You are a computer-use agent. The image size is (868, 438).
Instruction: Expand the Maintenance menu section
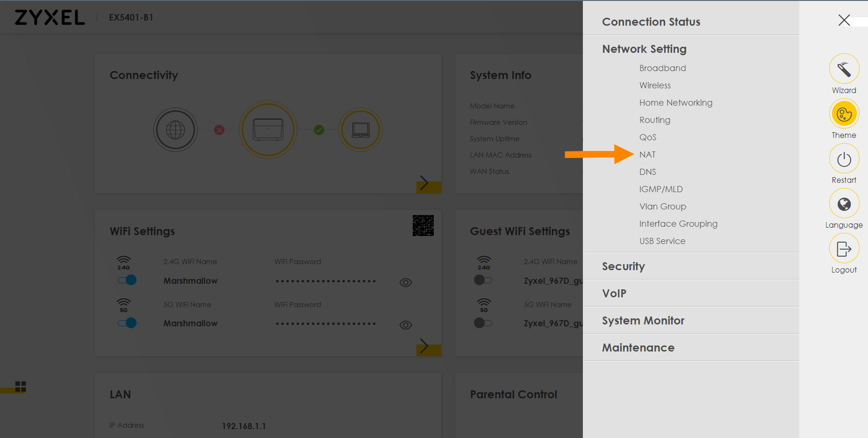[x=638, y=348]
